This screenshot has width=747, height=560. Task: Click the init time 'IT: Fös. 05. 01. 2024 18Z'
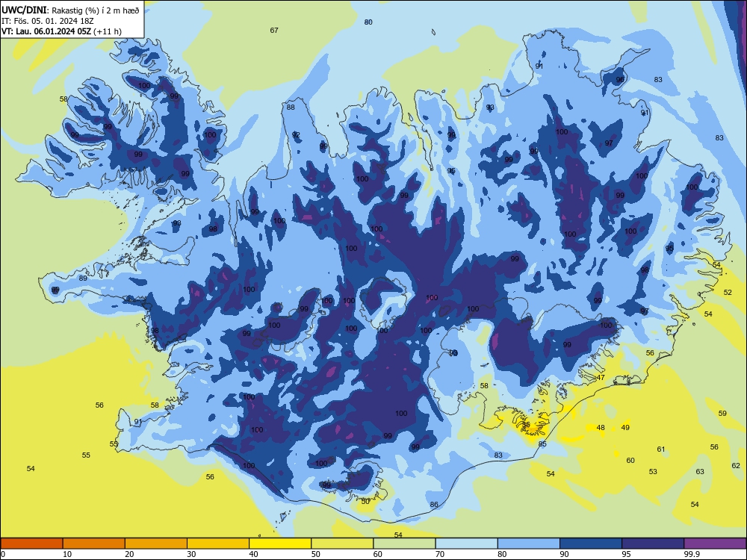(x=48, y=21)
